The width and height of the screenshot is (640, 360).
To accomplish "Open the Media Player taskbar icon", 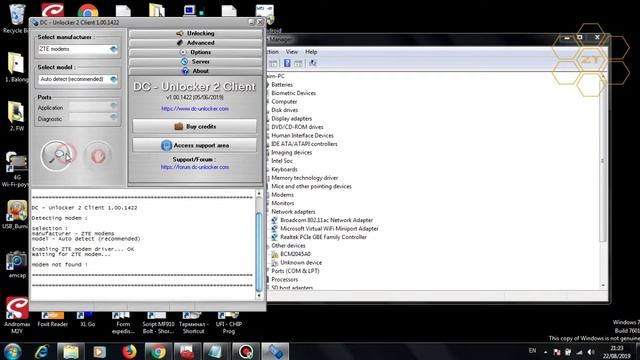I will point(100,351).
